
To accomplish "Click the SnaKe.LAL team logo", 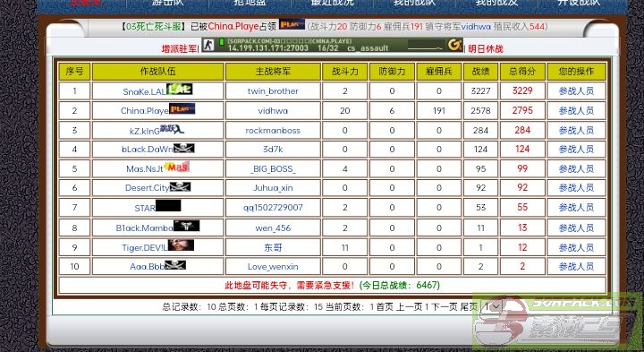I will coord(180,89).
